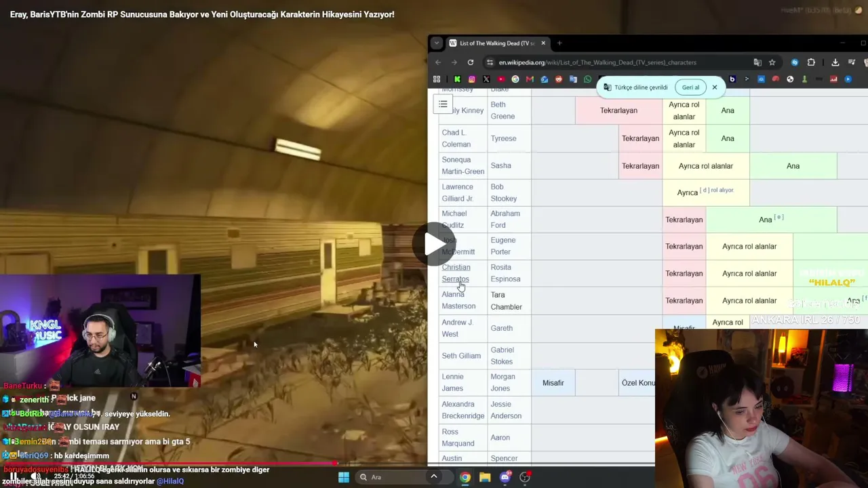This screenshot has width=868, height=488.
Task: Open the Sonequa Martin-Green link
Action: [462, 165]
